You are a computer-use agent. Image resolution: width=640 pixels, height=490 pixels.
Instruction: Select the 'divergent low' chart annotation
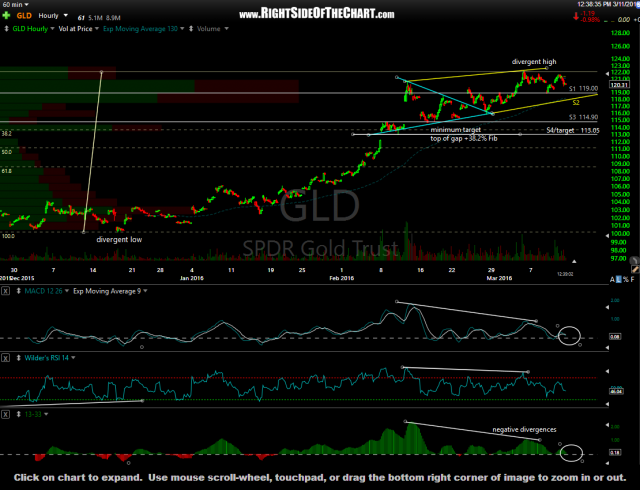click(119, 240)
